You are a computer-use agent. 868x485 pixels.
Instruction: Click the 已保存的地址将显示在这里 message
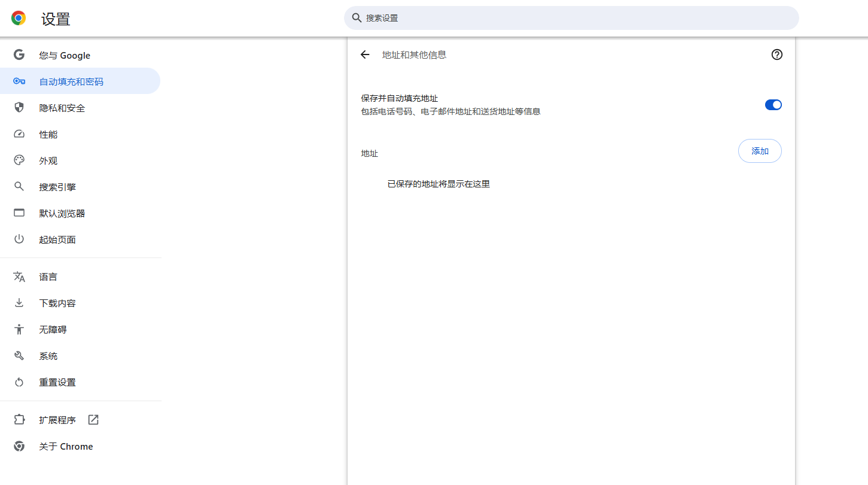[438, 184]
